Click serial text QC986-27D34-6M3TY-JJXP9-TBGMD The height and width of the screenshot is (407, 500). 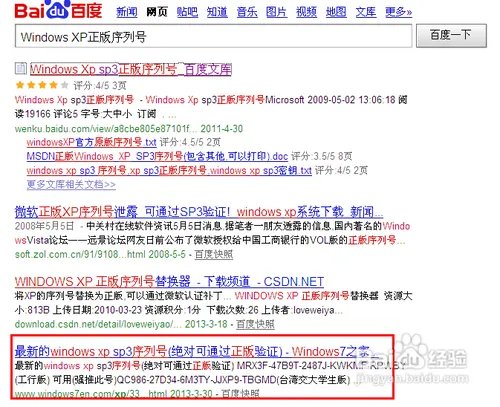[x=197, y=380]
